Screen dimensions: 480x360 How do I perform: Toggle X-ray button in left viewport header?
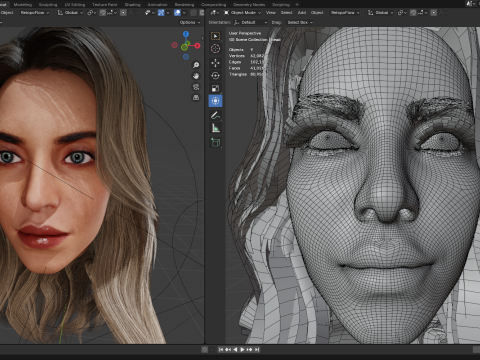[193, 13]
